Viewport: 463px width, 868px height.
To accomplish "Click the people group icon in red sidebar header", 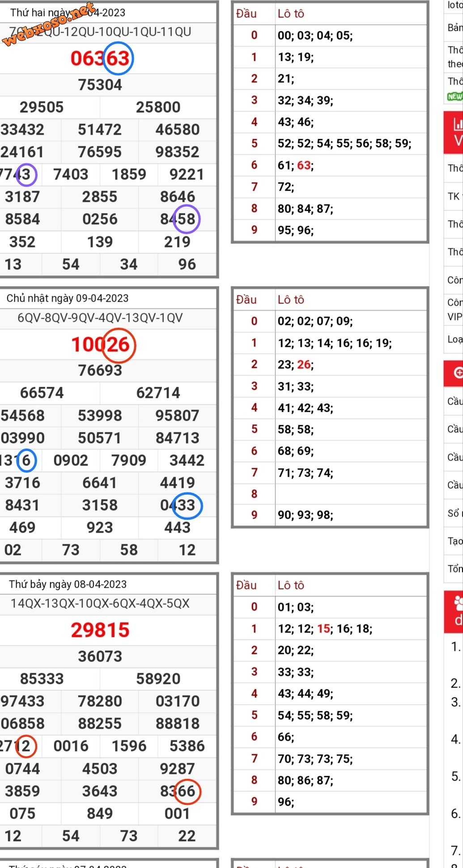I will click(x=458, y=603).
